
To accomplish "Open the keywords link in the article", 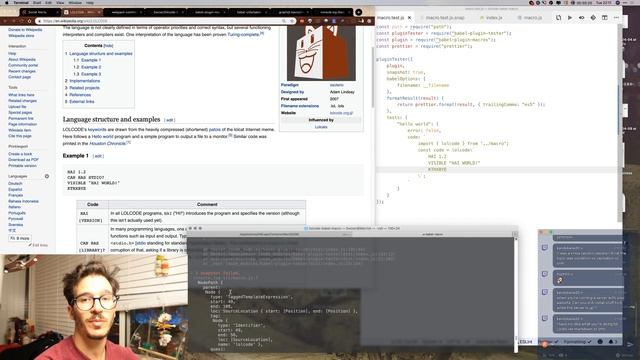I will point(97,129).
